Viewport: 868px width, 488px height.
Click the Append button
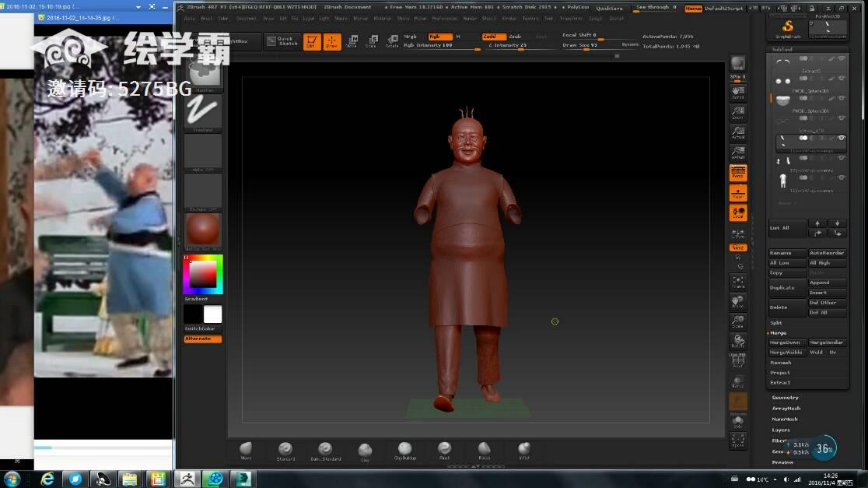(x=827, y=283)
